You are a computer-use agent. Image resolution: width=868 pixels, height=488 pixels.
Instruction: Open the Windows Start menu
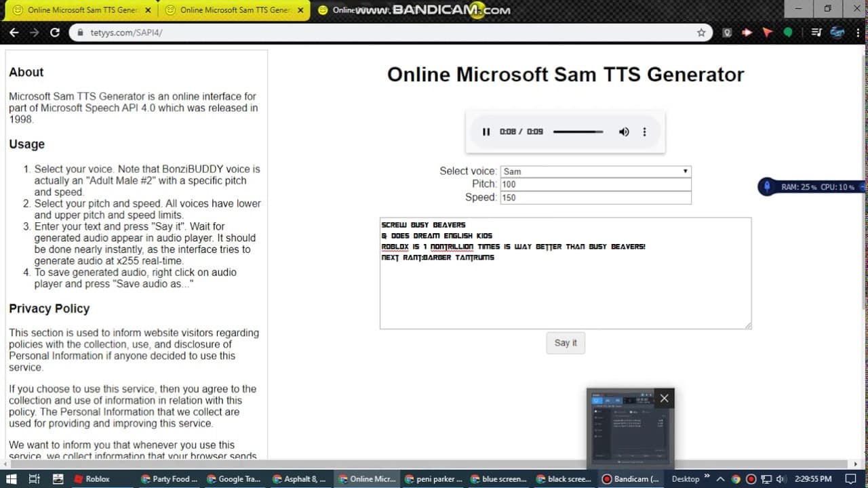coord(13,479)
